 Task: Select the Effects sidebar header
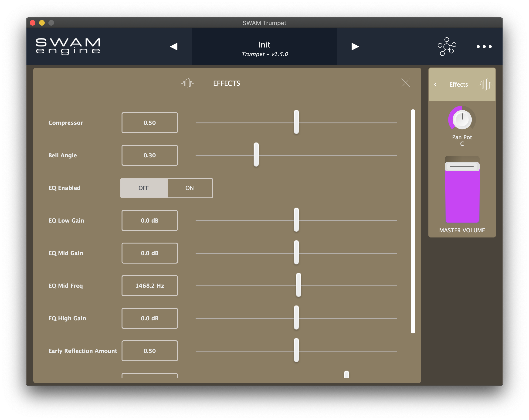[x=458, y=84]
